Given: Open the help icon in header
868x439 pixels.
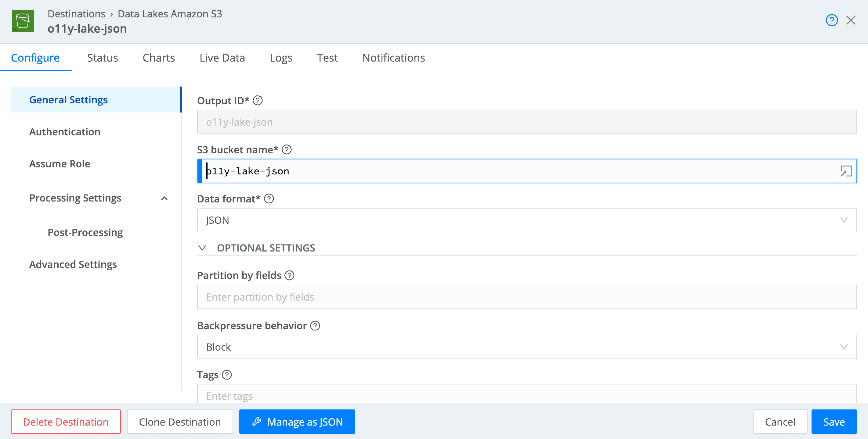Looking at the screenshot, I should (831, 20).
